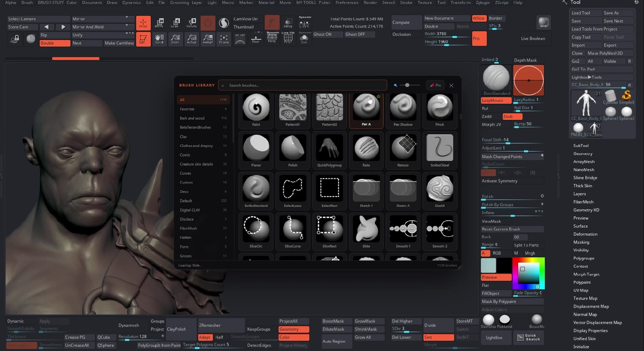Image resolution: width=644 pixels, height=351 pixels.
Task: Enable Activate Symmetry
Action: 512,181
